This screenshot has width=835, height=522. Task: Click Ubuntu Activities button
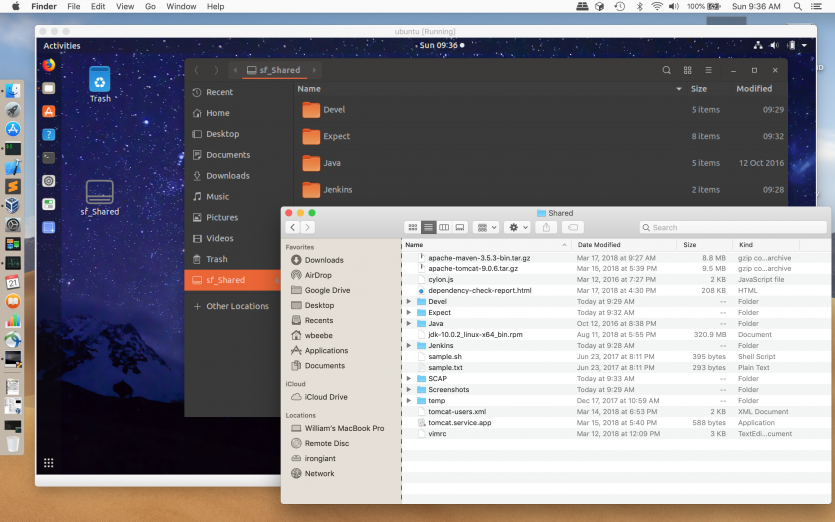(x=61, y=45)
